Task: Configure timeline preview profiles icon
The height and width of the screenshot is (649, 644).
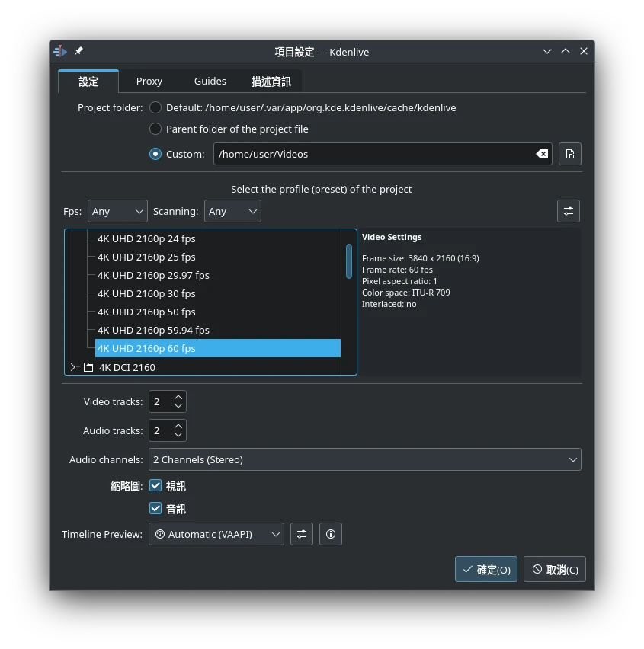Action: pos(302,534)
